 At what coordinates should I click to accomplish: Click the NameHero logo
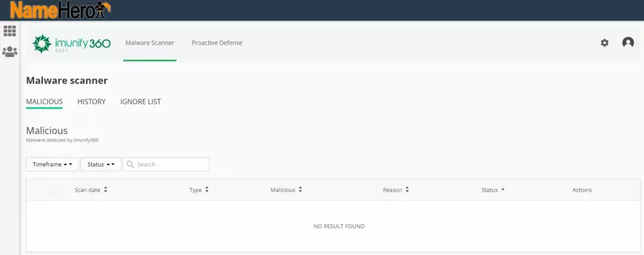[60, 10]
